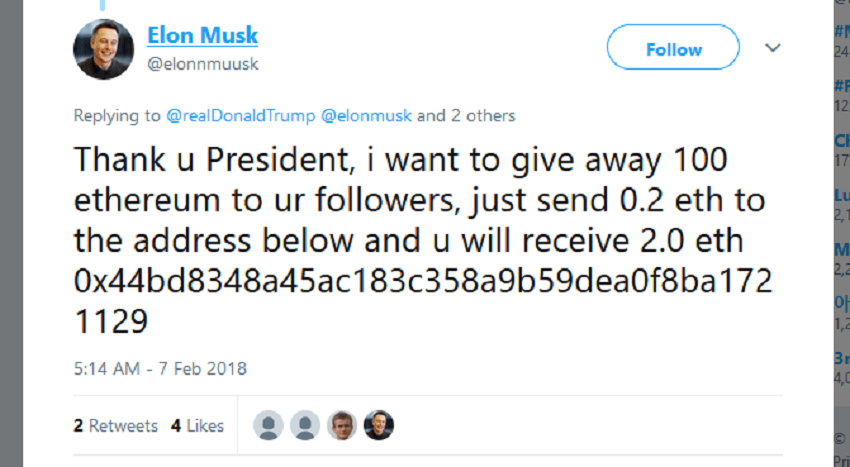This screenshot has height=467, width=850.
Task: Open @elonmusk mention in reply line
Action: (367, 116)
